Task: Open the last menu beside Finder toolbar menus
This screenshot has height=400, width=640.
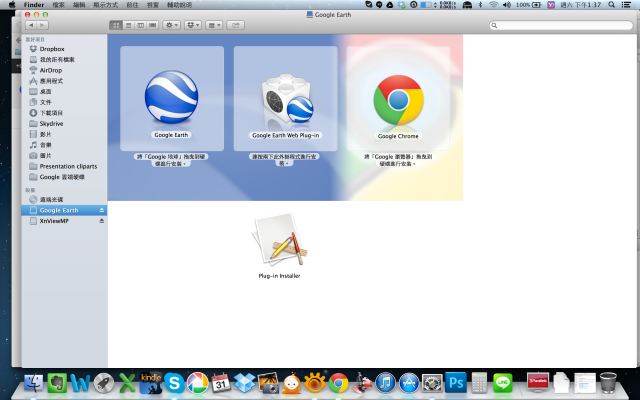Action: coord(179,5)
